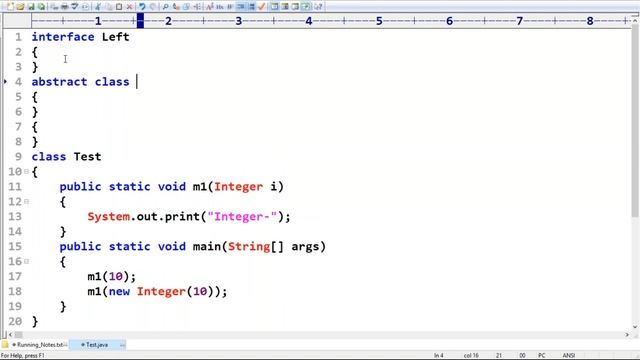The height and width of the screenshot is (360, 640).
Task: Click the New file toolbar icon
Action: [10, 7]
